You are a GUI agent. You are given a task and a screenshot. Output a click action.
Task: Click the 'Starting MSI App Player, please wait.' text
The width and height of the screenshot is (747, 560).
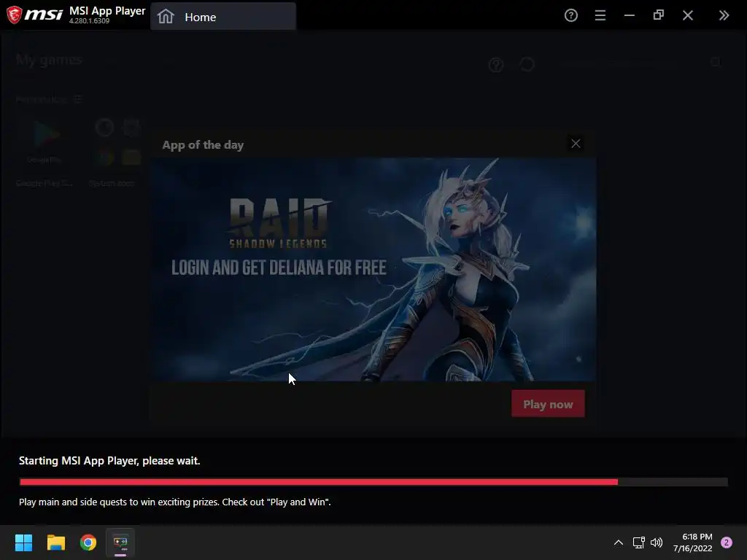click(109, 461)
